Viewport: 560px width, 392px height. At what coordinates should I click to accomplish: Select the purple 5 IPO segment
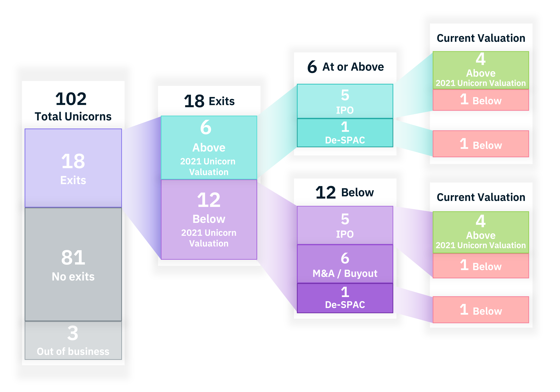345,225
